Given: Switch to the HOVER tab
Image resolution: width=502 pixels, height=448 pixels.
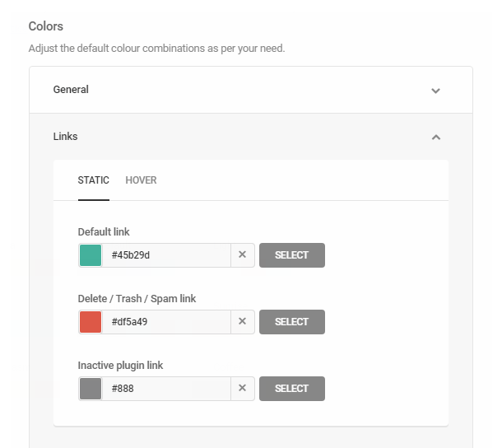Looking at the screenshot, I should (141, 180).
